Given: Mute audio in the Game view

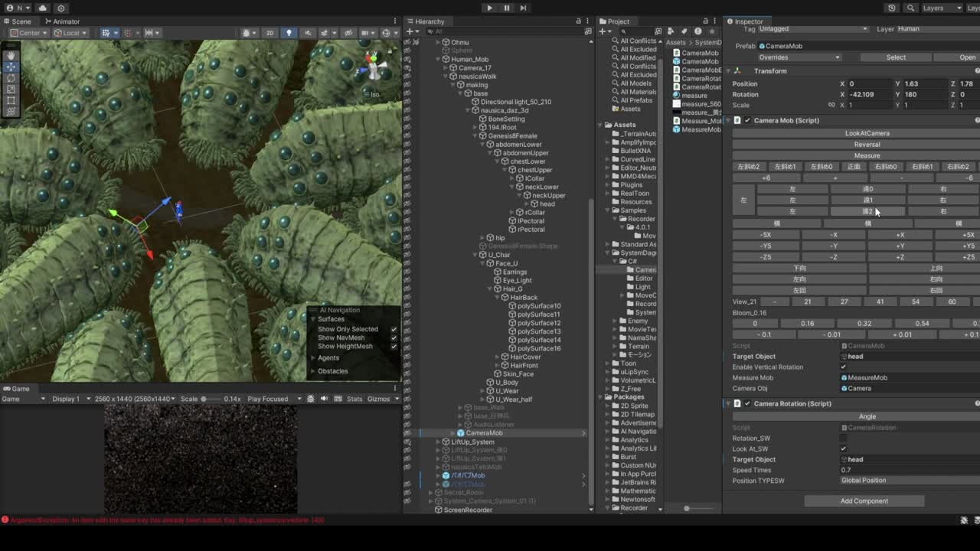Looking at the screenshot, I should 324,399.
